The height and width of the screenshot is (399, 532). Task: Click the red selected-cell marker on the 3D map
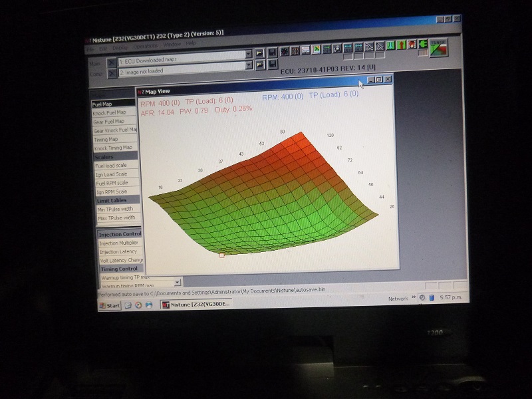coord(222,254)
